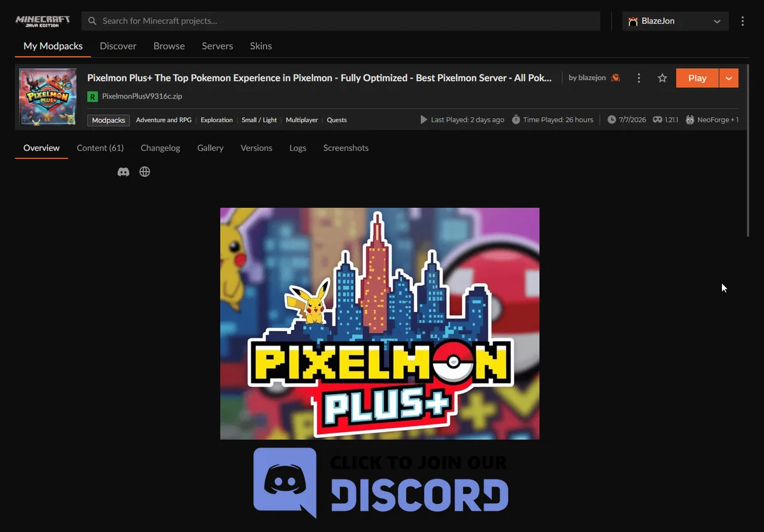Click the Click to Join Our Discord banner
The image size is (764, 532).
(381, 482)
